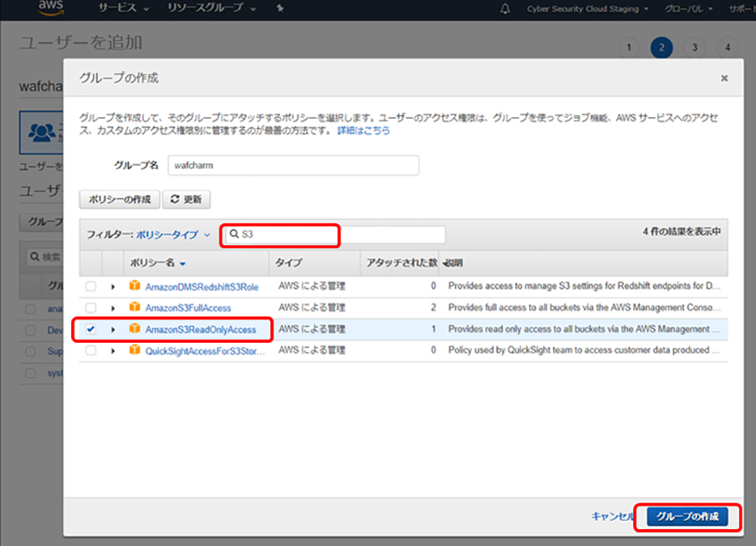Screen dimensions: 756x546
Task: Click the ポリシーの作成 button
Action: 120,200
